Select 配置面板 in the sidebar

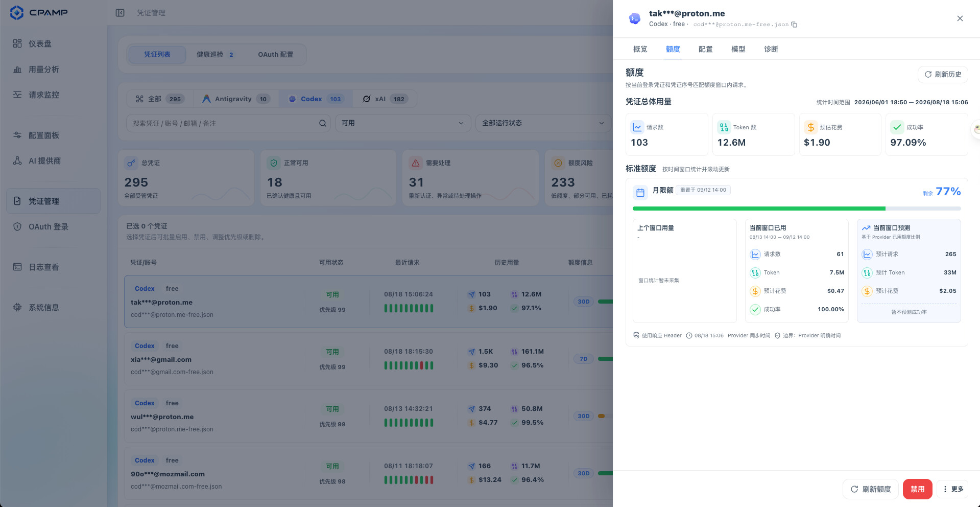pos(53,135)
